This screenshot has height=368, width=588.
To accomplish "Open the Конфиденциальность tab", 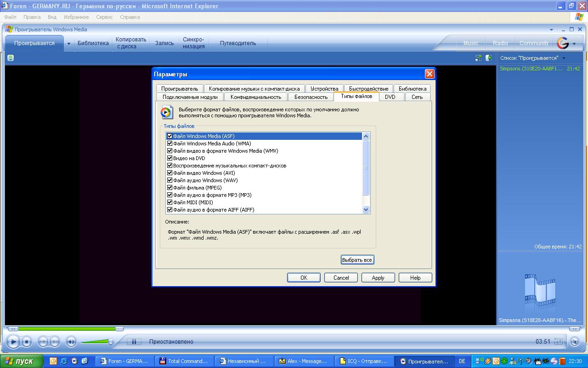I will (x=256, y=97).
